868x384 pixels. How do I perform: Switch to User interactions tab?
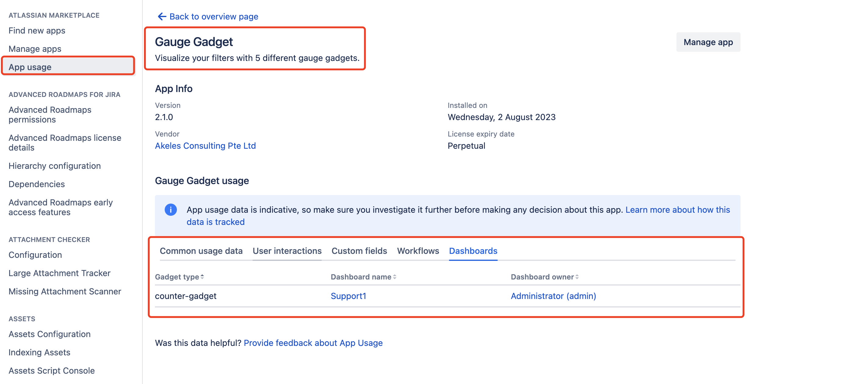click(x=287, y=251)
